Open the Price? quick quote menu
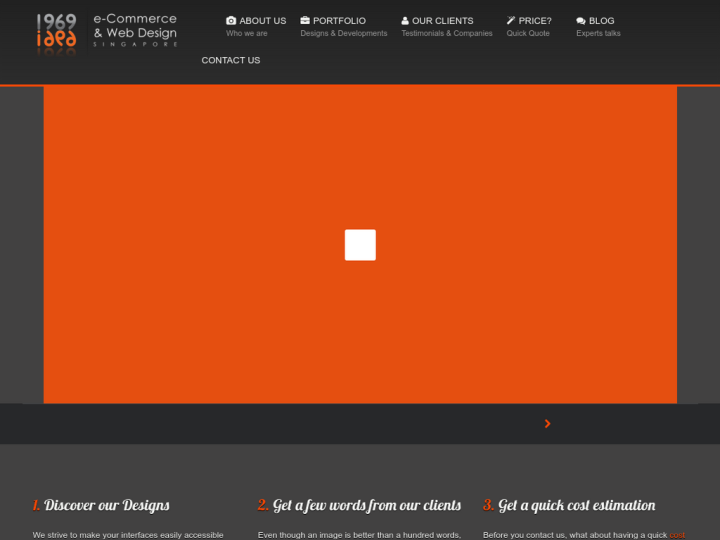 (535, 21)
